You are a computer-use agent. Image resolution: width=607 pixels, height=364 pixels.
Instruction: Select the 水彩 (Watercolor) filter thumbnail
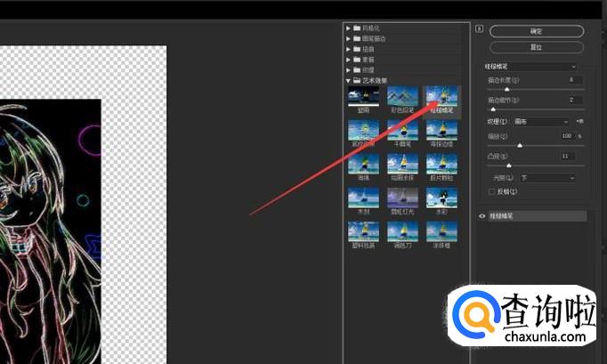[x=441, y=198]
